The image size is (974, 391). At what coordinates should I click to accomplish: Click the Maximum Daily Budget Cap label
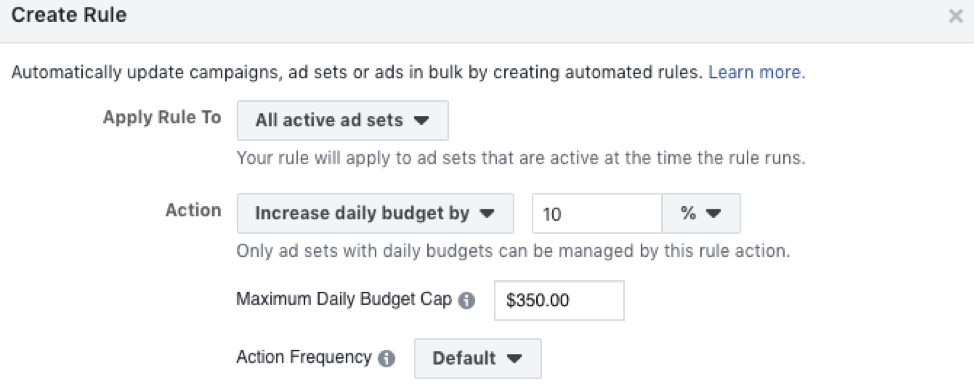344,299
